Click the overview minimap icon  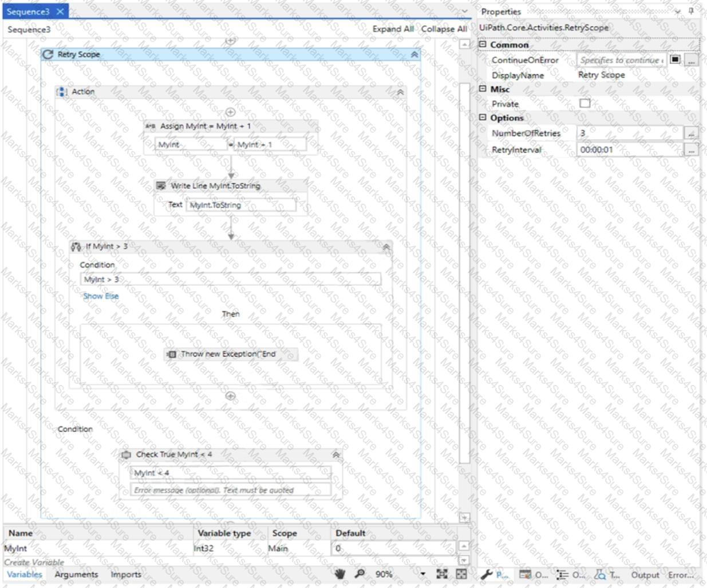click(x=461, y=574)
